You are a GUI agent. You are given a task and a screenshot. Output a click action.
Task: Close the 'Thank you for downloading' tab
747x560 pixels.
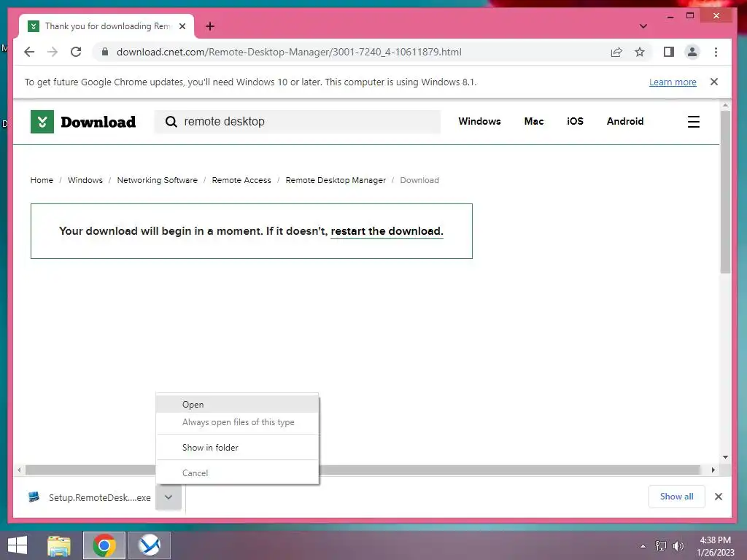coord(182,26)
